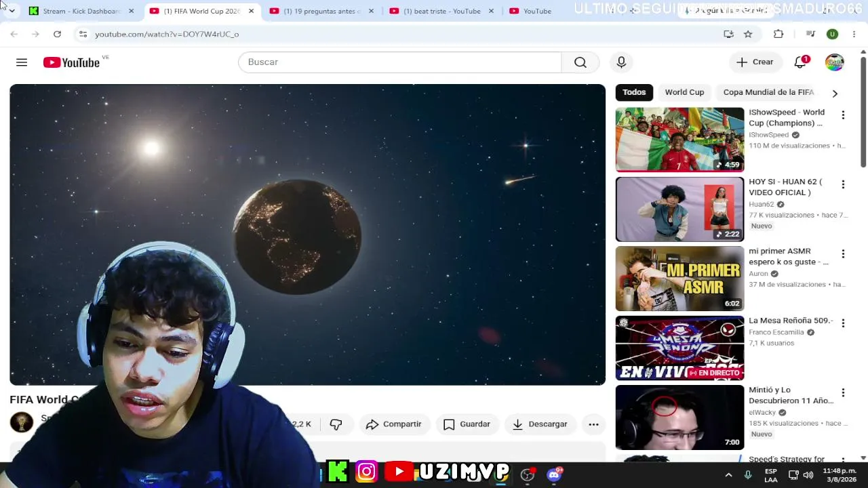Viewport: 868px width, 488px height.
Task: Click the Crear button
Action: tap(755, 62)
